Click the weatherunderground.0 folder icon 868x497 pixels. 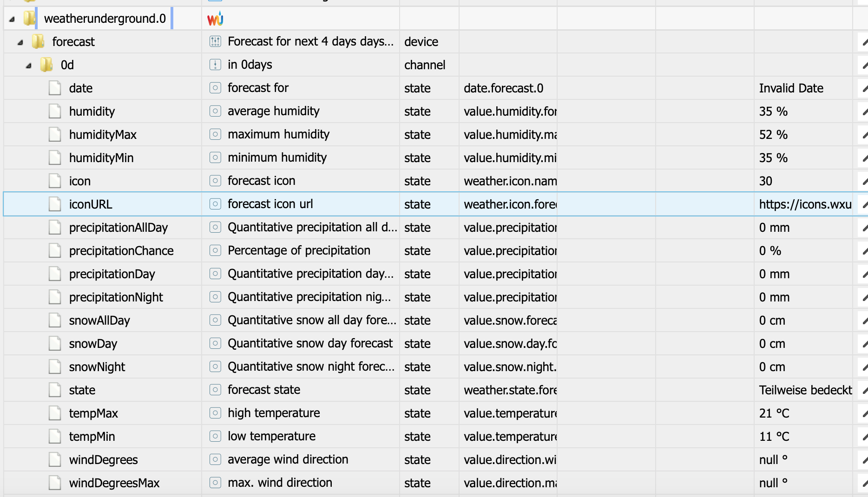point(29,18)
